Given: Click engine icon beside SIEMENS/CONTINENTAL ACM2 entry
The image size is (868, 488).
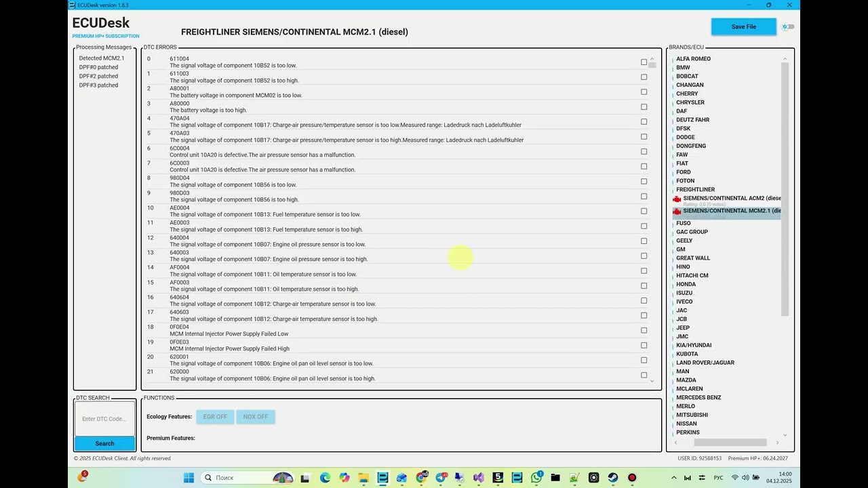Looking at the screenshot, I should [677, 199].
